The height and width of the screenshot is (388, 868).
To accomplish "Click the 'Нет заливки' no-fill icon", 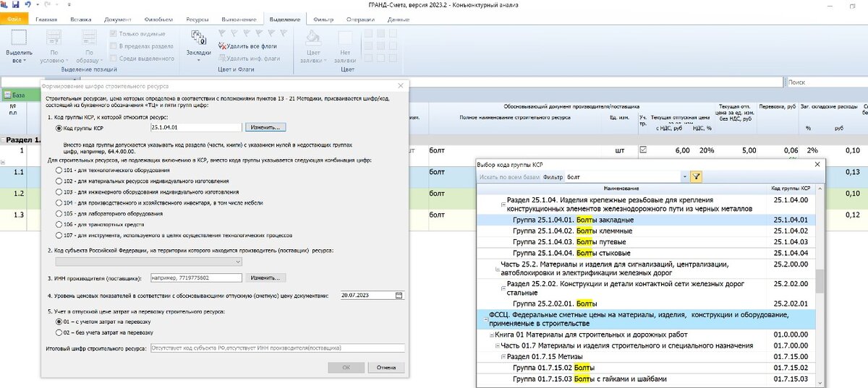I will pyautogui.click(x=345, y=38).
